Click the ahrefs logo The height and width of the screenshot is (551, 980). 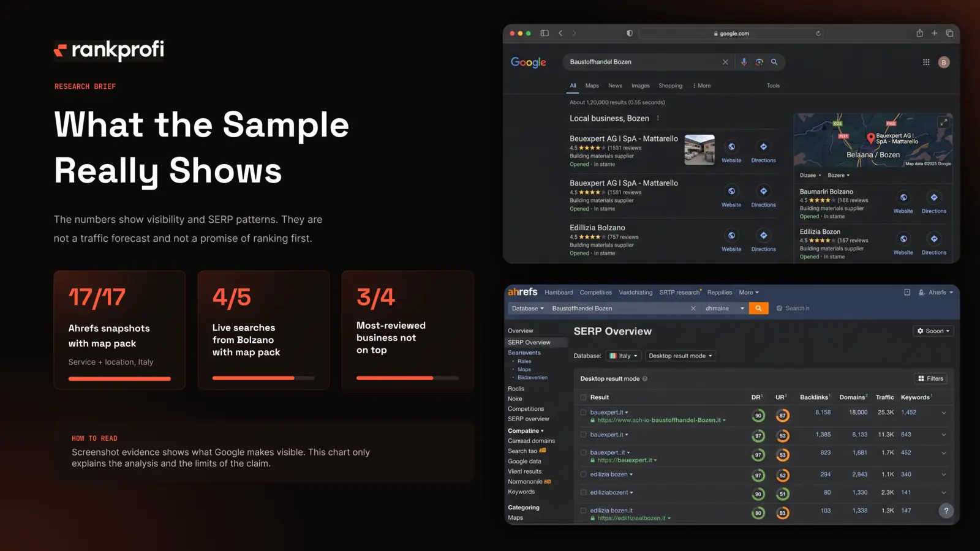pyautogui.click(x=522, y=292)
